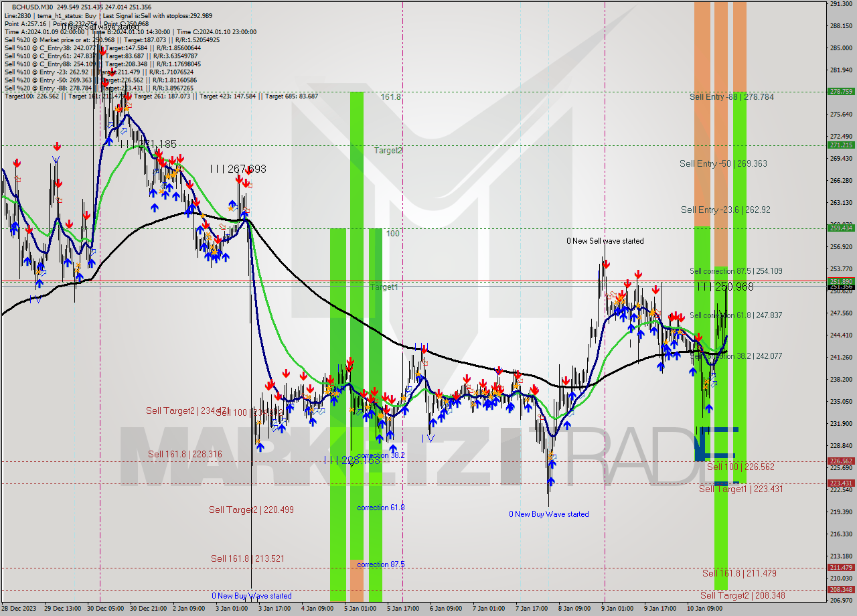Click the green '161.8' Fibonacci label
The height and width of the screenshot is (616, 857).
[x=391, y=97]
